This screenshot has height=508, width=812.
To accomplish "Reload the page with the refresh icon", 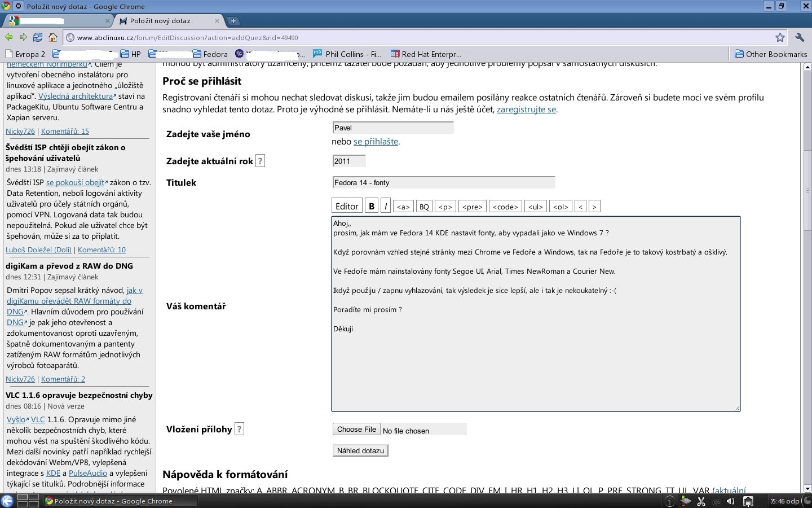I will click(x=38, y=37).
